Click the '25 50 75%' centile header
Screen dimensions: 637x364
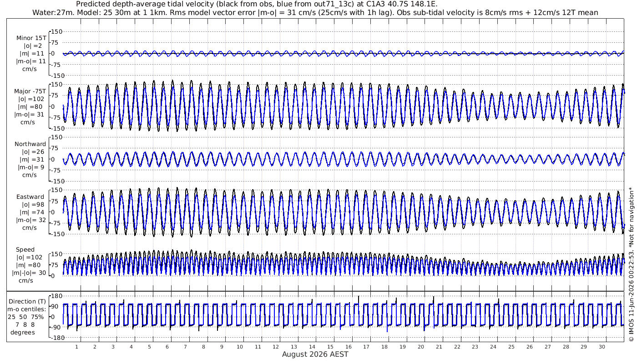(26, 317)
